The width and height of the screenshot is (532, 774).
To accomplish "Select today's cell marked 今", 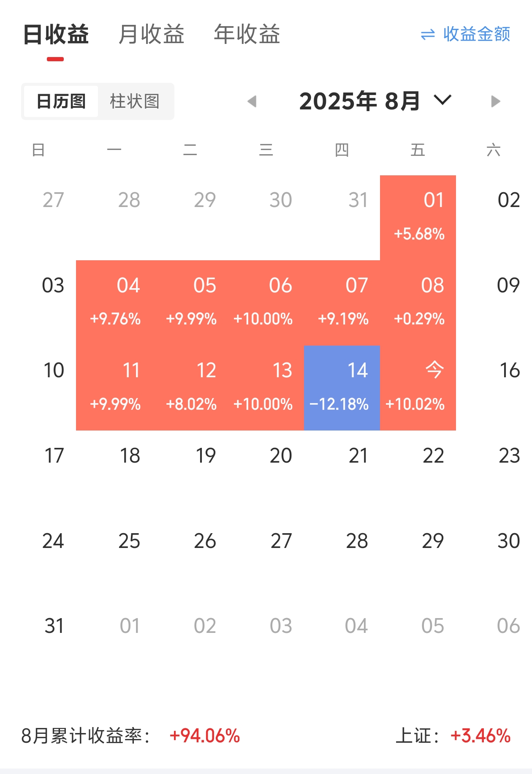I will (418, 388).
